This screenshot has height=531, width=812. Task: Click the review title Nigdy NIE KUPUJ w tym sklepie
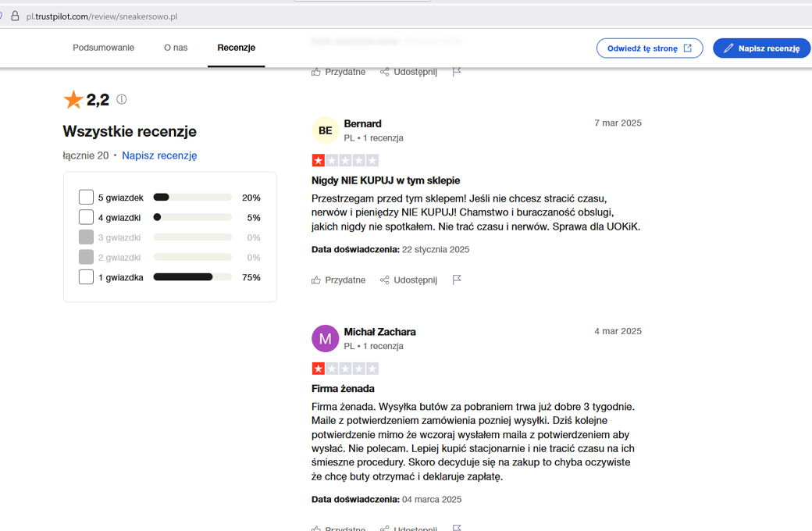[386, 181]
